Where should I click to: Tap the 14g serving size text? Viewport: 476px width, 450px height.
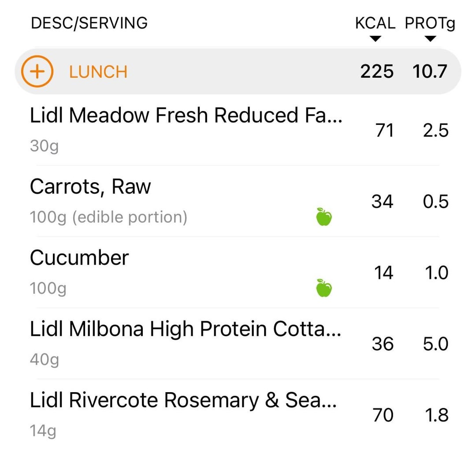pos(43,431)
